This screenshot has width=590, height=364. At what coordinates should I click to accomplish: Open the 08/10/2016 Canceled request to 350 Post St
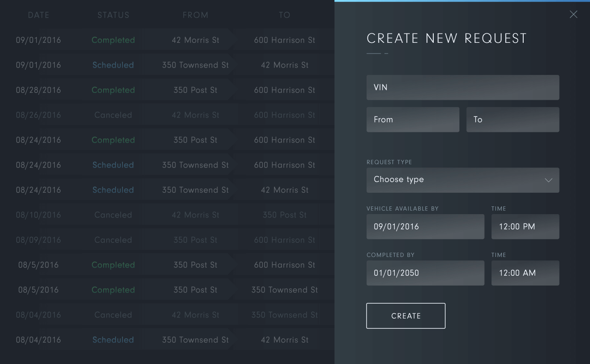coord(167,215)
